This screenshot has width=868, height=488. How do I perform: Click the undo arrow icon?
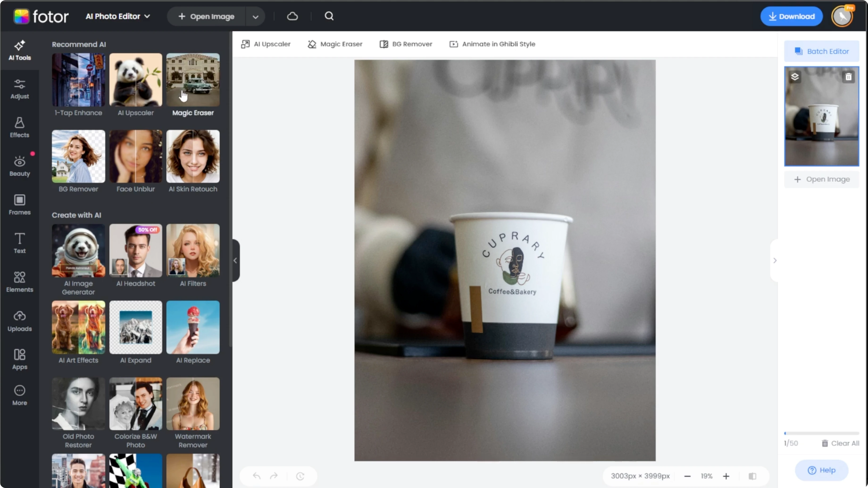pos(257,476)
